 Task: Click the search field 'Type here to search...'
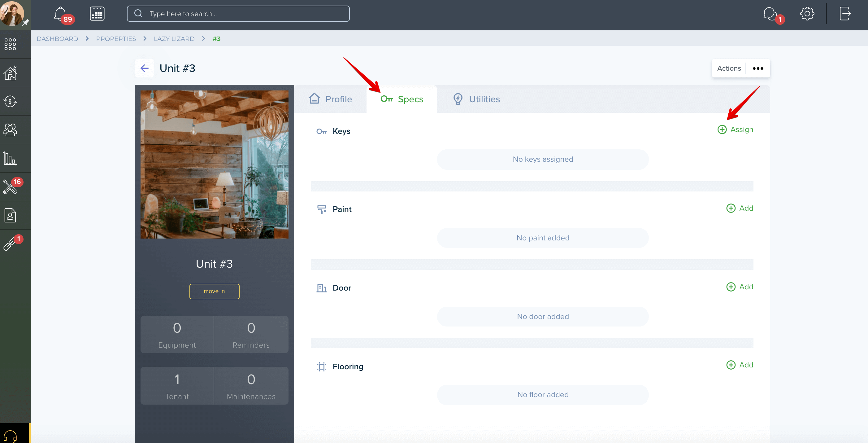(238, 14)
